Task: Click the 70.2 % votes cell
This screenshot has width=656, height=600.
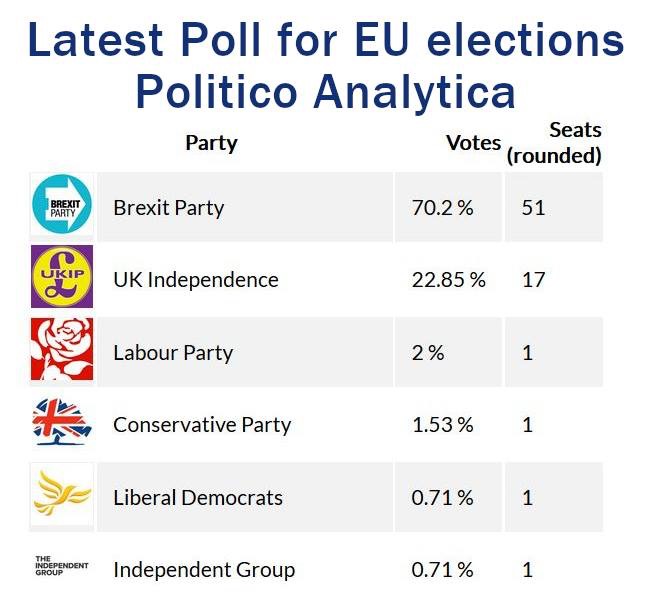Action: pyautogui.click(x=442, y=208)
